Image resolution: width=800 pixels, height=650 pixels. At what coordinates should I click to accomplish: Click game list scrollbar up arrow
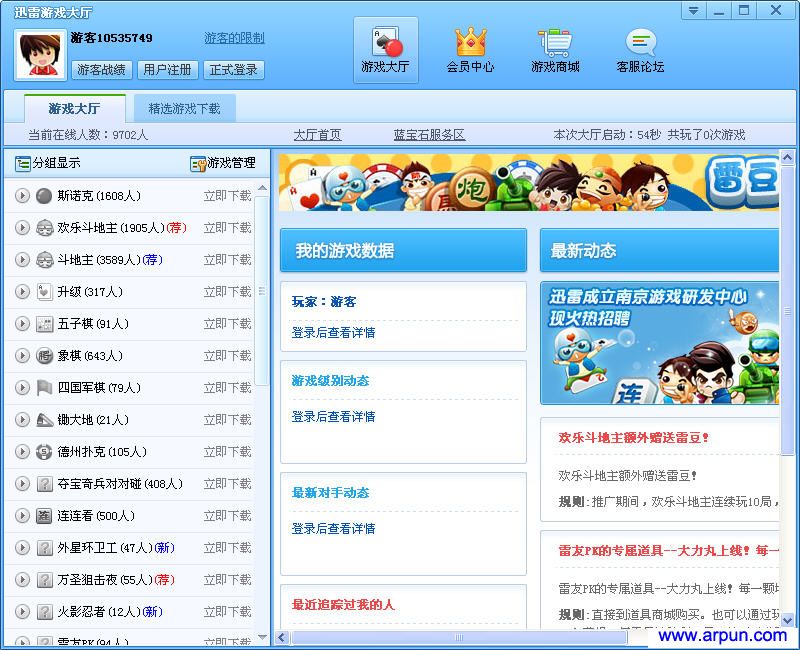[262, 188]
